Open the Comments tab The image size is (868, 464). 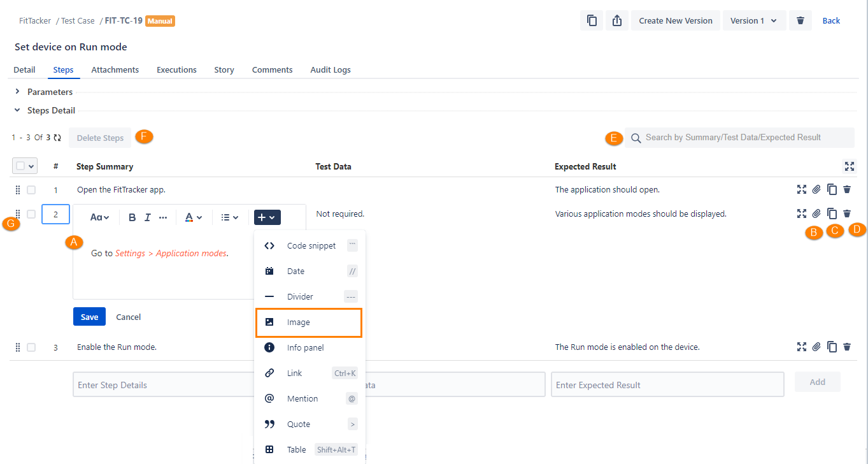click(272, 69)
